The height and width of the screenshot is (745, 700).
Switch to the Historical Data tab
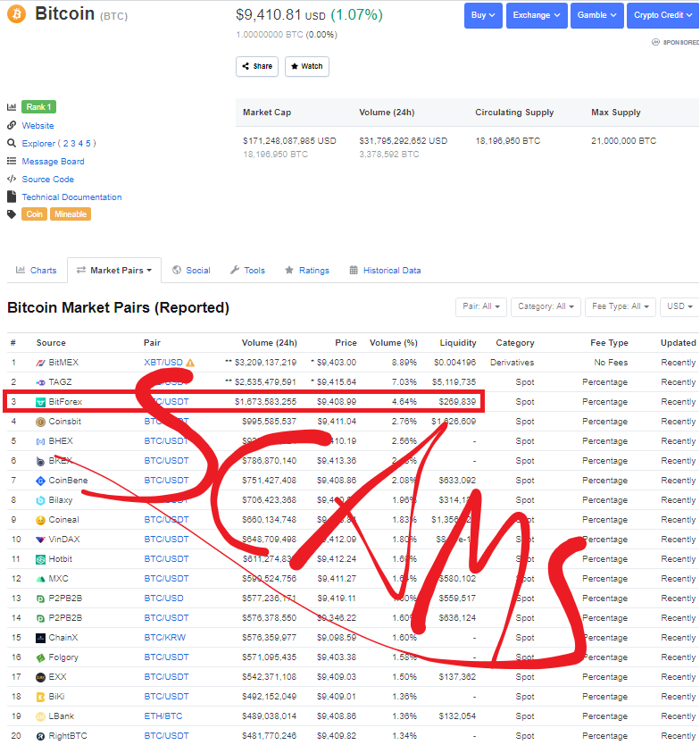click(385, 271)
